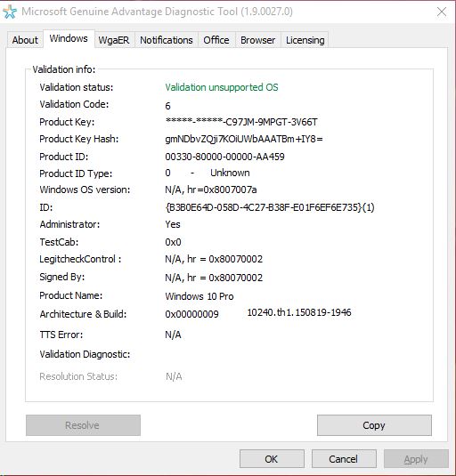Image resolution: width=456 pixels, height=476 pixels.
Task: Click the 'Product Key Hash:' label
Action: point(79,139)
